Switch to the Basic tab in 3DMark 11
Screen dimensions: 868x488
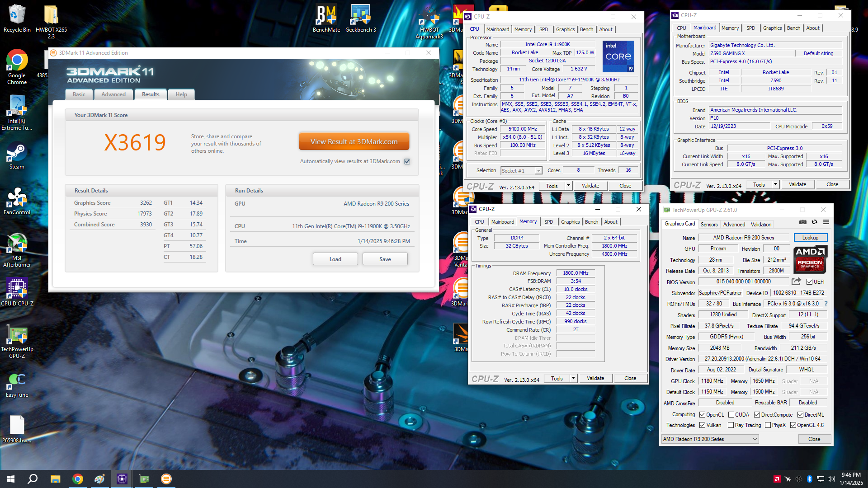[x=79, y=94]
